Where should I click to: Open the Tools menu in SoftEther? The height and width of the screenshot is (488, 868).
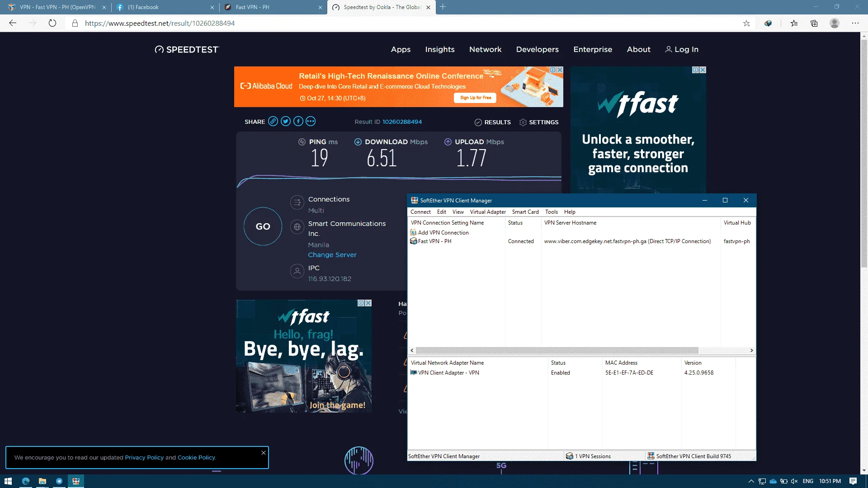551,211
